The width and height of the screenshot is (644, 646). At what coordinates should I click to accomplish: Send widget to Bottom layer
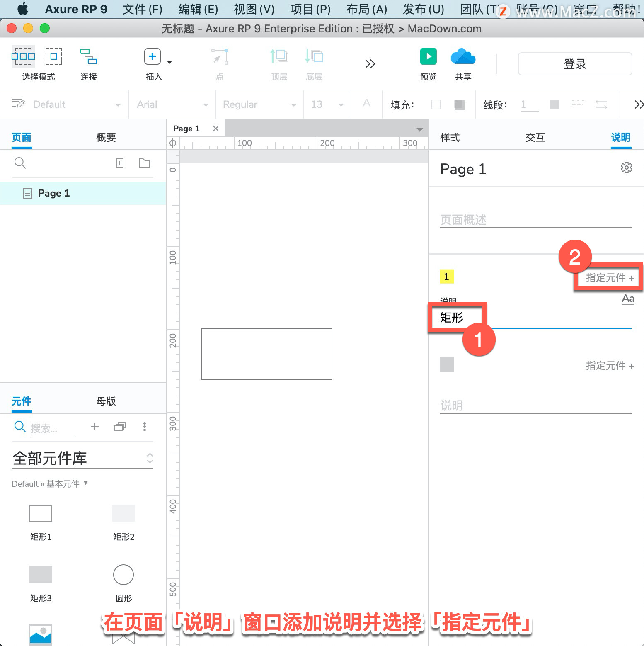tap(314, 56)
